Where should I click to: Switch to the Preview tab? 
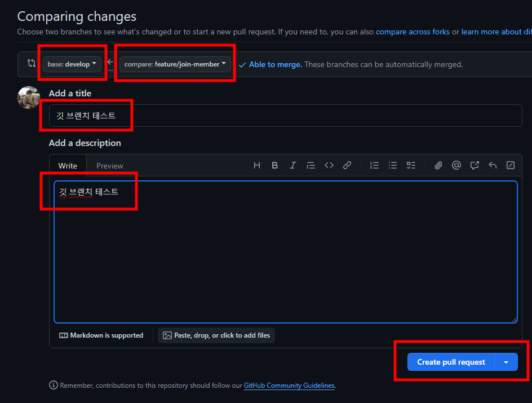(109, 166)
